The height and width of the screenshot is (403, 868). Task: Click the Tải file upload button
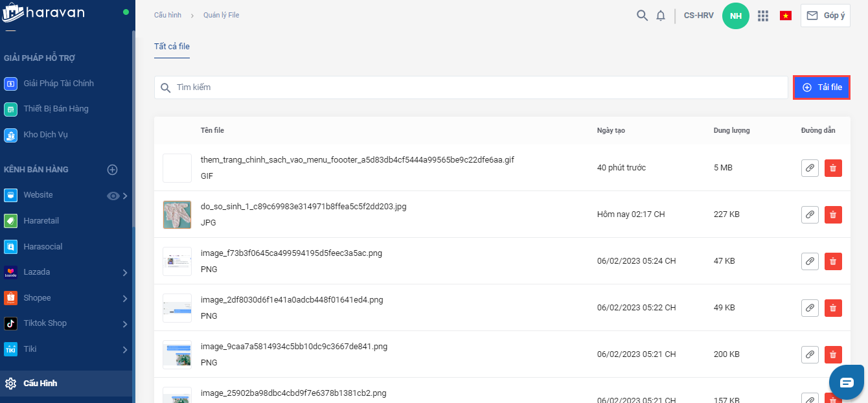coord(821,87)
